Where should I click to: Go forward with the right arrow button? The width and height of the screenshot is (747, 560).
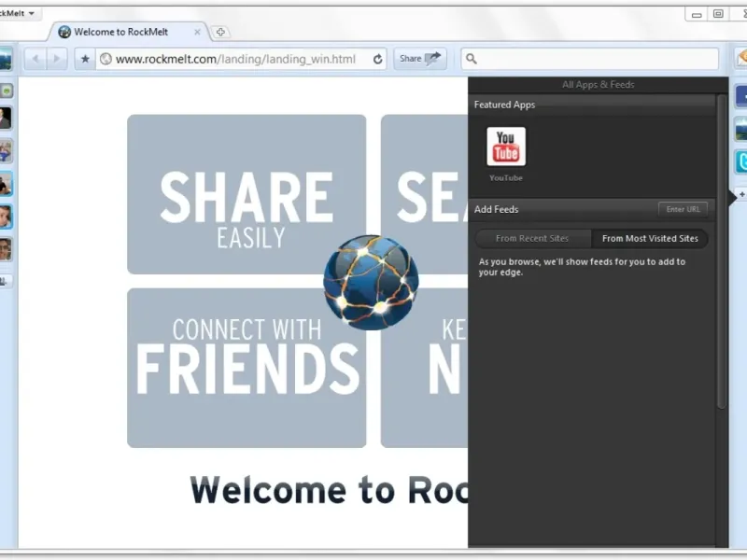pos(57,59)
